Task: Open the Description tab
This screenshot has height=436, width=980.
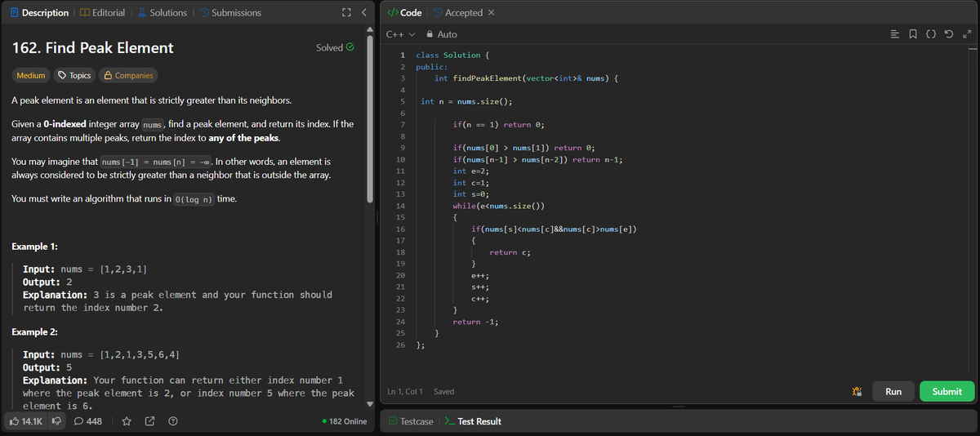Action: click(x=38, y=12)
